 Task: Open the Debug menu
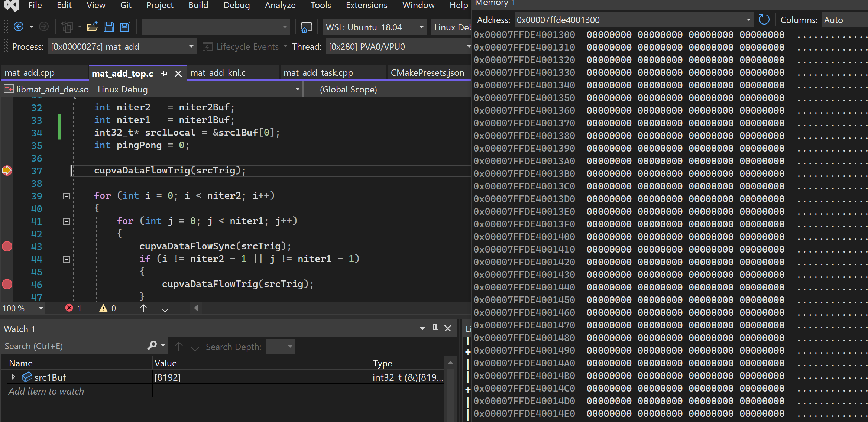pyautogui.click(x=236, y=5)
